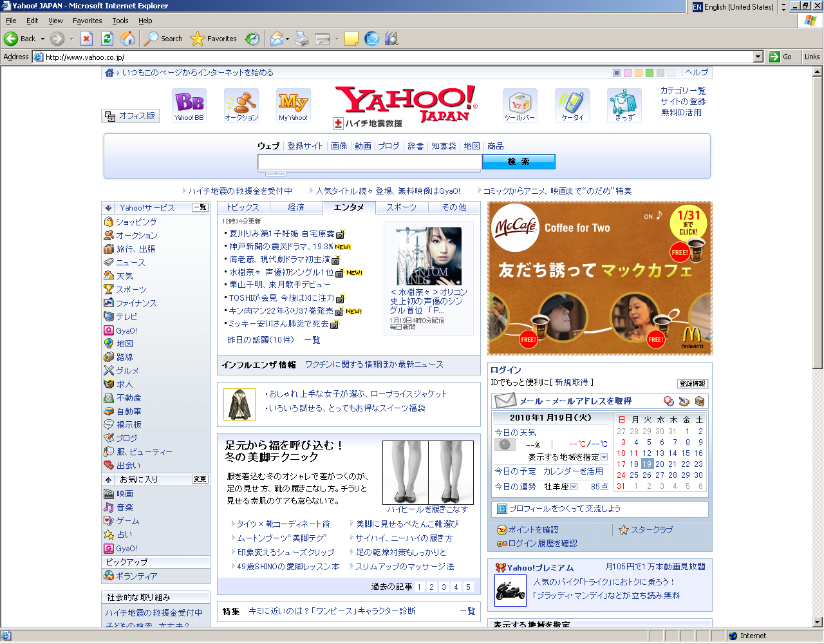
Task: Collapse the Yahoo!サービス sidebar section
Action: (109, 208)
